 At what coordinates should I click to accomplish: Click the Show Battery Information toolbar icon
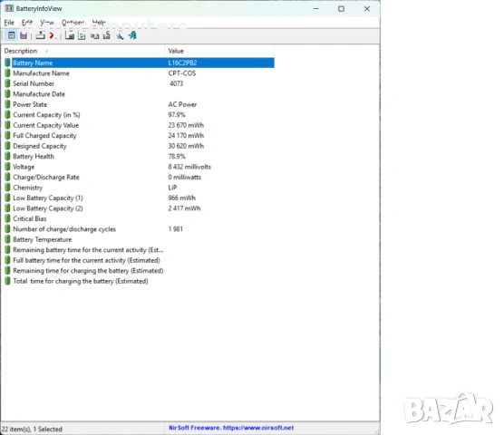(x=11, y=35)
